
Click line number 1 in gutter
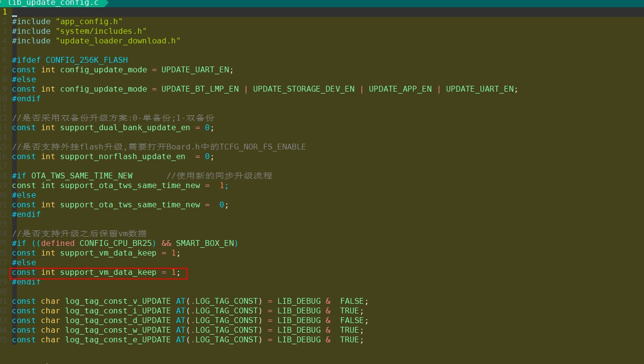[5, 12]
